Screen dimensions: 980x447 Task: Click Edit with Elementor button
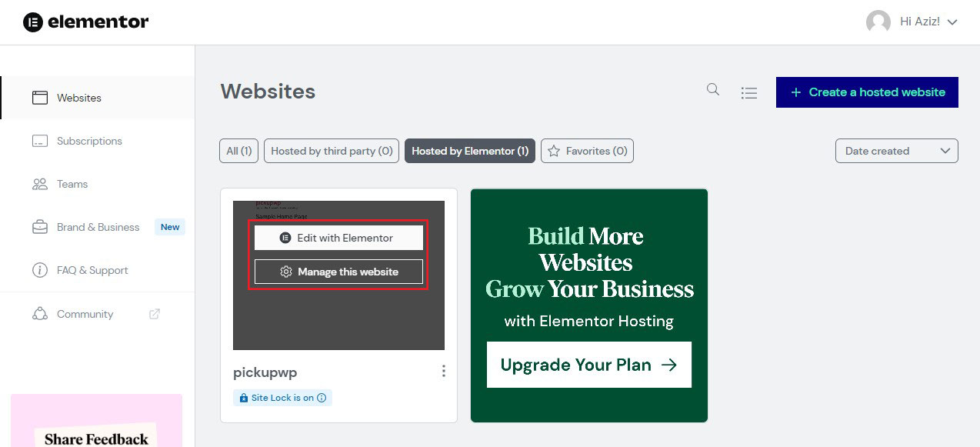[x=338, y=238]
